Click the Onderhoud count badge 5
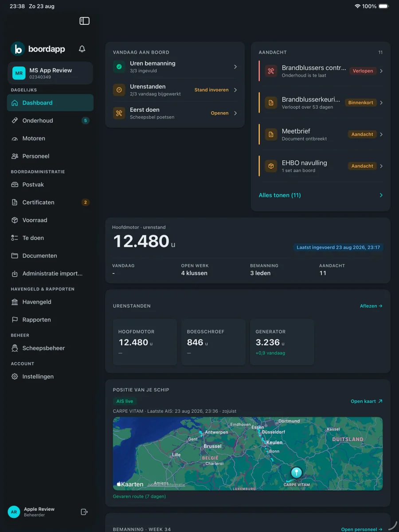The image size is (399, 532). pos(86,121)
